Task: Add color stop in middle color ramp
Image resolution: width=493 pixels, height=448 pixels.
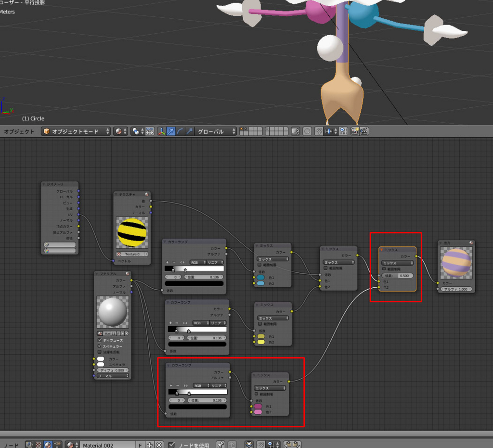Action: pos(170,323)
